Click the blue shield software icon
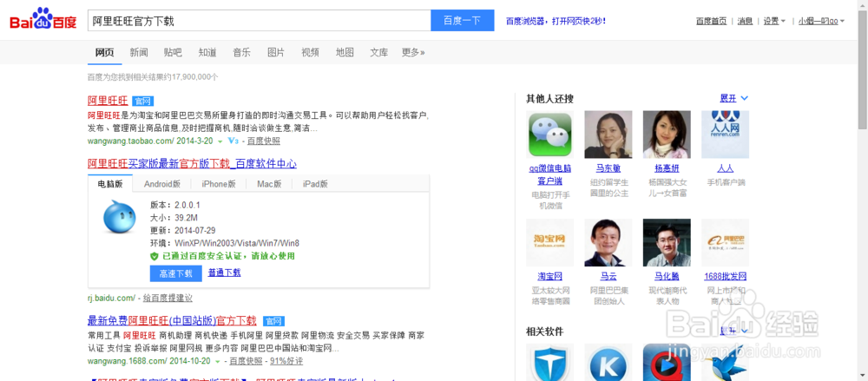This screenshot has height=381, width=868. pos(549,362)
